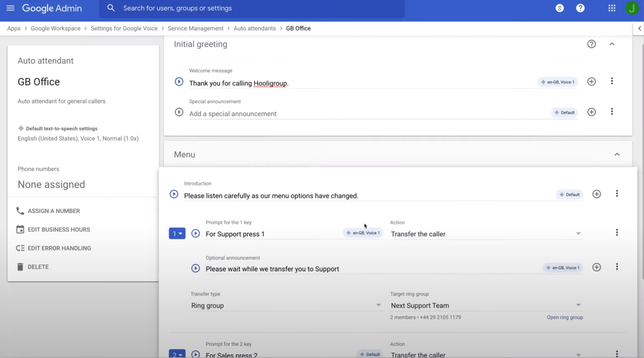
Task: Expand the key 1 number selector dropdown
Action: point(176,234)
